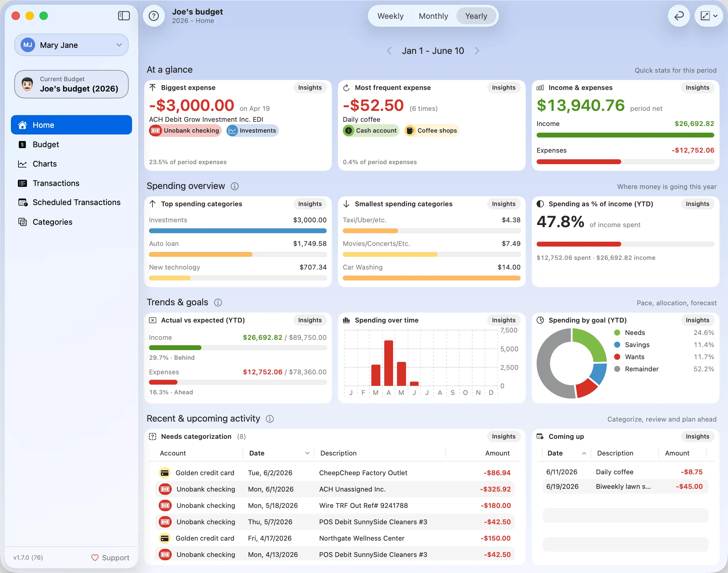Sort Coming up table by Date
The width and height of the screenshot is (728, 573).
(x=566, y=453)
